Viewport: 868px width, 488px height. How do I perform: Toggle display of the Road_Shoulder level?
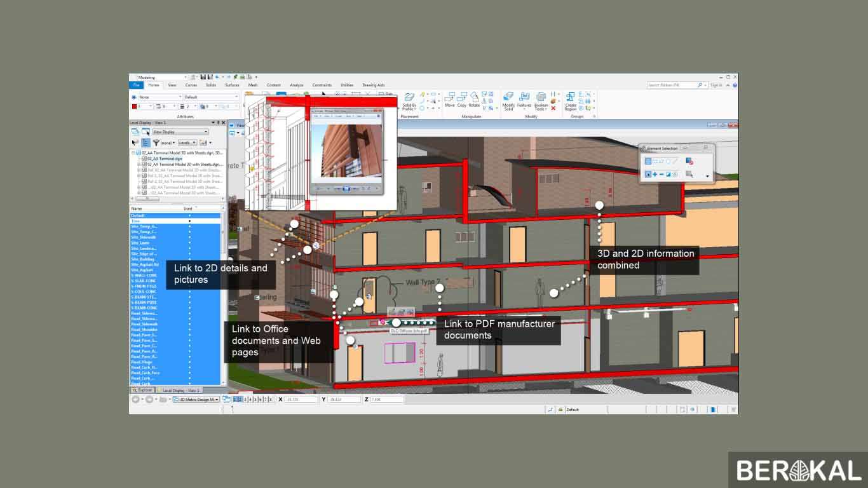pos(175,330)
